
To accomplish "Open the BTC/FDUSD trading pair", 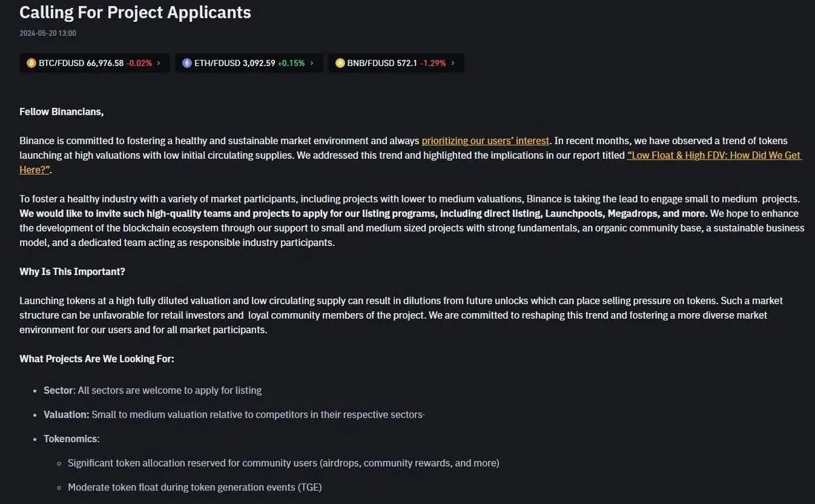I will click(61, 63).
